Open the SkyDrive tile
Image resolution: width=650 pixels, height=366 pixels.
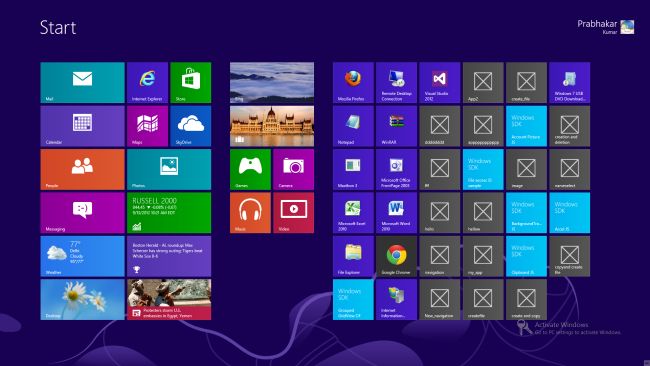coord(191,126)
